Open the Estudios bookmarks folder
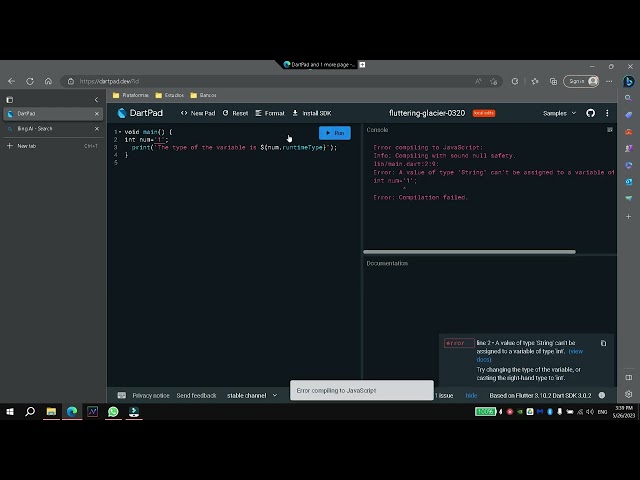This screenshot has height=480, width=640. [169, 95]
